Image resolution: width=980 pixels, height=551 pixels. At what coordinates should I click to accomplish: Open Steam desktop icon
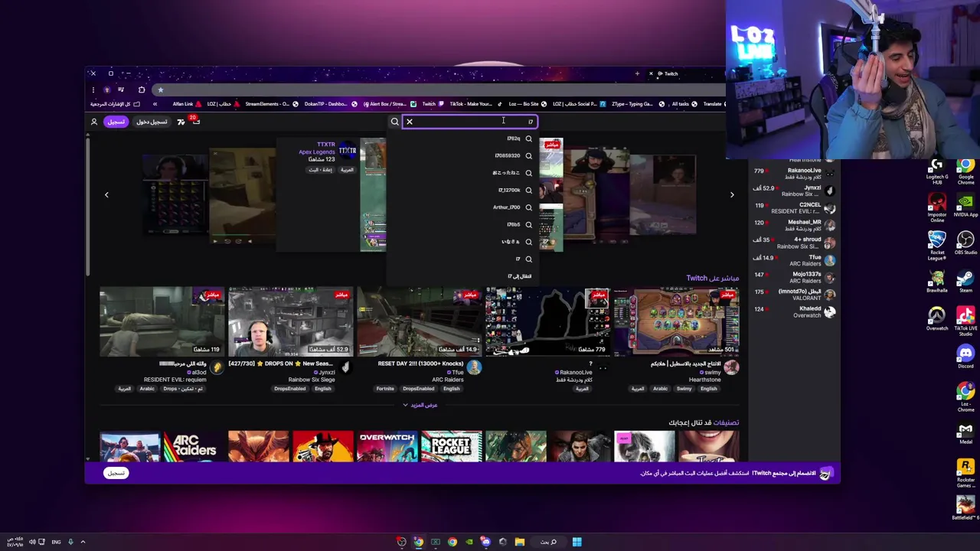[x=965, y=280]
